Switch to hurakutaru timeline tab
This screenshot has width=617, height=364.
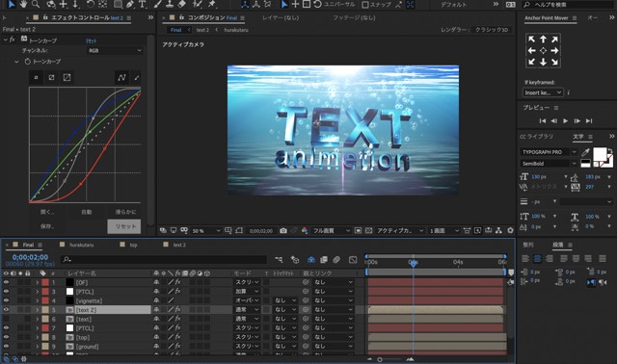click(x=81, y=245)
